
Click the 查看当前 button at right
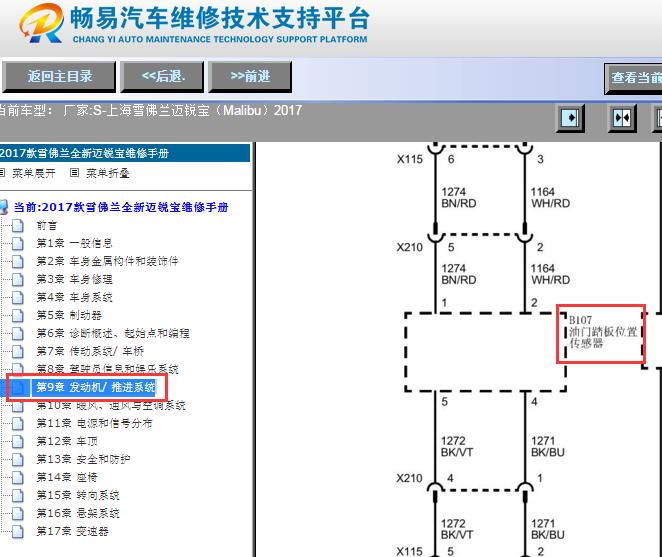point(633,78)
